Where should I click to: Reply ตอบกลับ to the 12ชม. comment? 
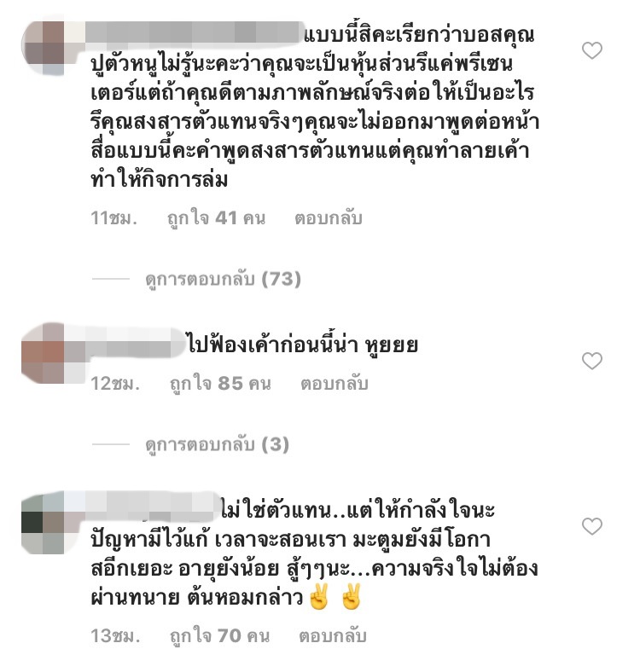click(335, 384)
